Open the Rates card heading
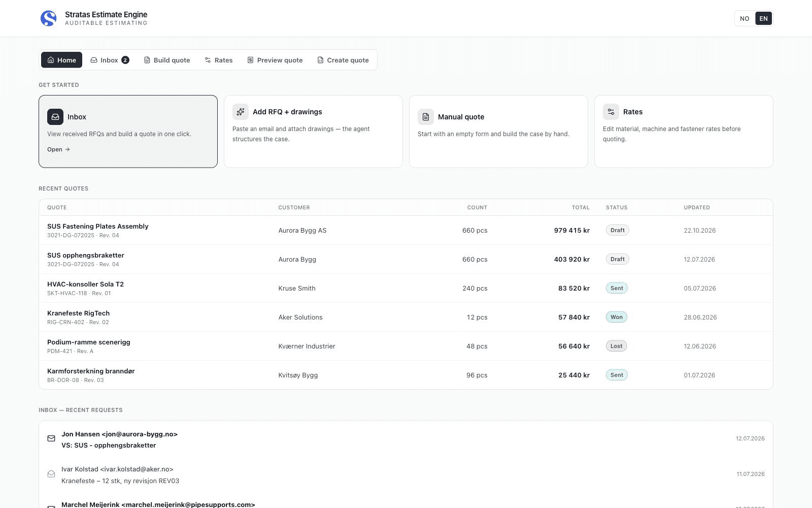The image size is (812, 508). click(x=632, y=112)
